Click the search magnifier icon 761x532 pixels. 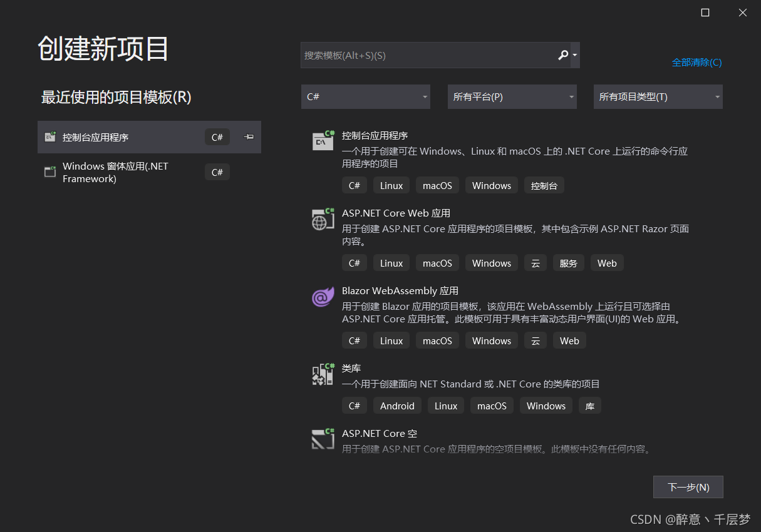click(x=563, y=55)
